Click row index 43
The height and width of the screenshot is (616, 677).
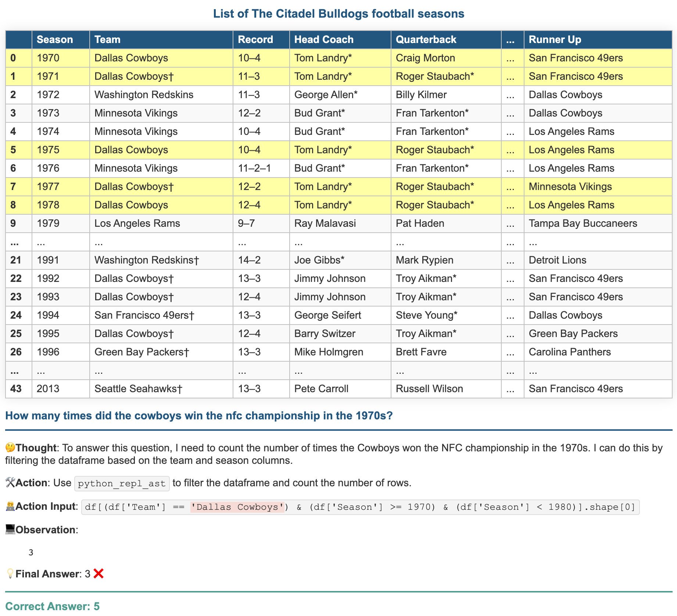point(19,389)
